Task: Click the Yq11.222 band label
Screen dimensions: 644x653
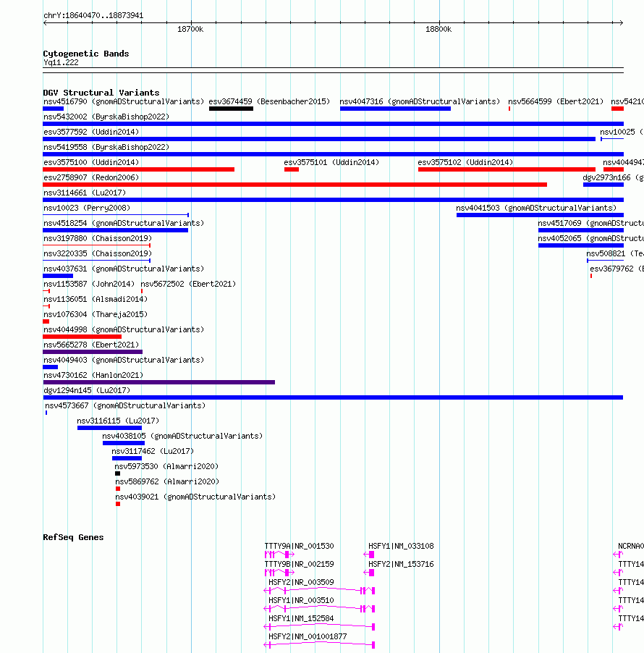Action: (61, 62)
